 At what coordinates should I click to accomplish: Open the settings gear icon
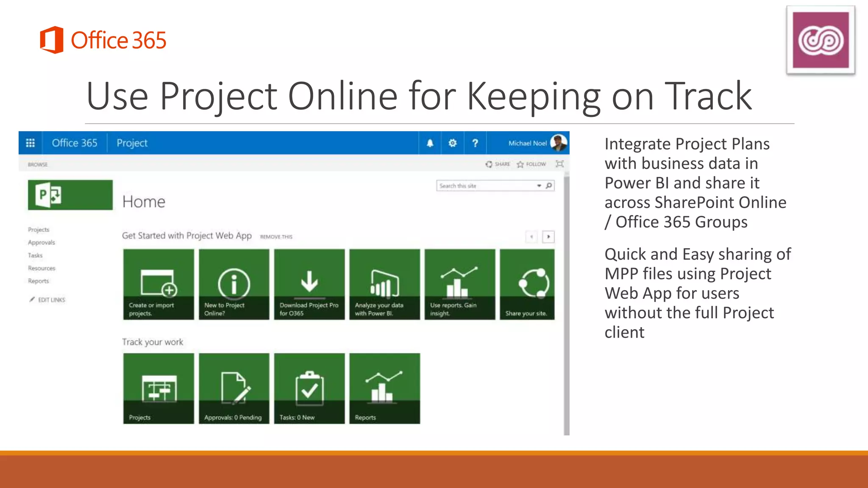tap(453, 143)
